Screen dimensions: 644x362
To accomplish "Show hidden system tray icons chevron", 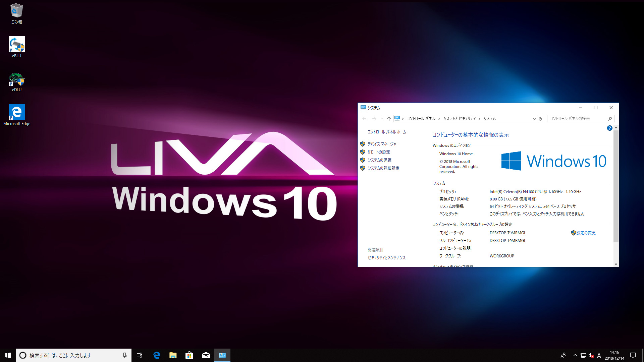I will (x=575, y=355).
